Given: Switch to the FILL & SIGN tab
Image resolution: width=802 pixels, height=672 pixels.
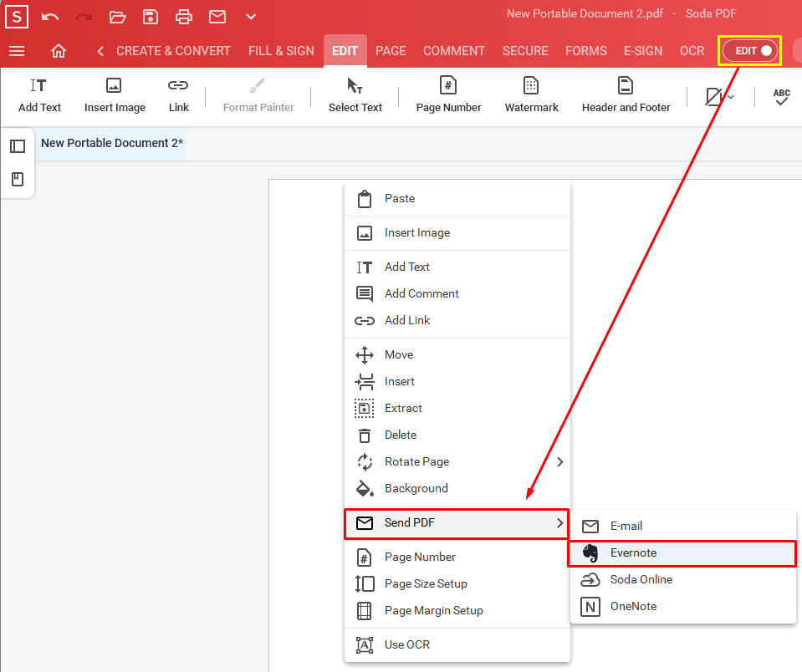Looking at the screenshot, I should (281, 51).
